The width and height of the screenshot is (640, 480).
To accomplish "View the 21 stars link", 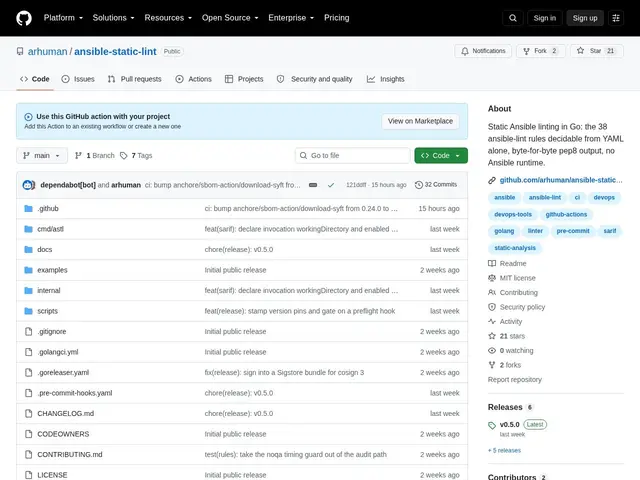I will point(507,336).
